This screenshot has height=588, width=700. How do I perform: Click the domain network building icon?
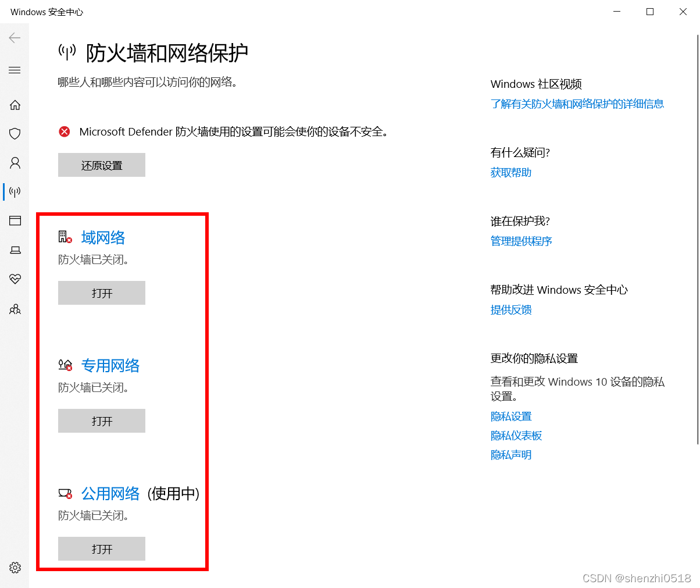(x=65, y=237)
